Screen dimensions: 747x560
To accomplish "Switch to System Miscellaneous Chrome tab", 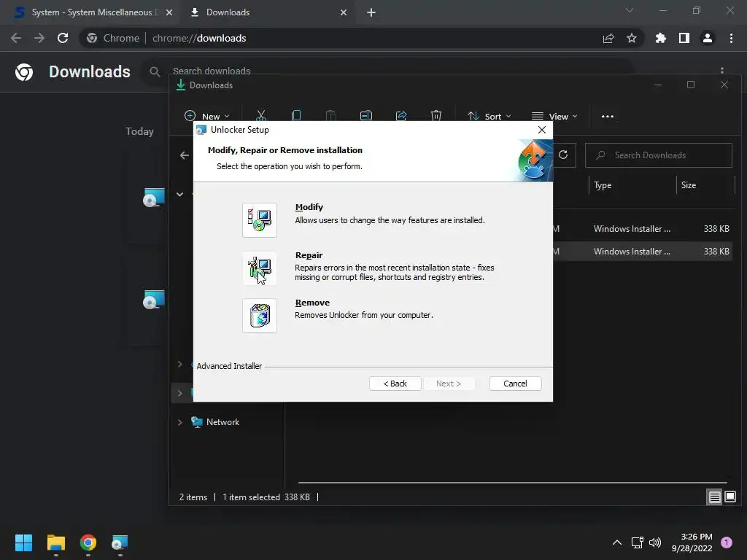I will [90, 12].
